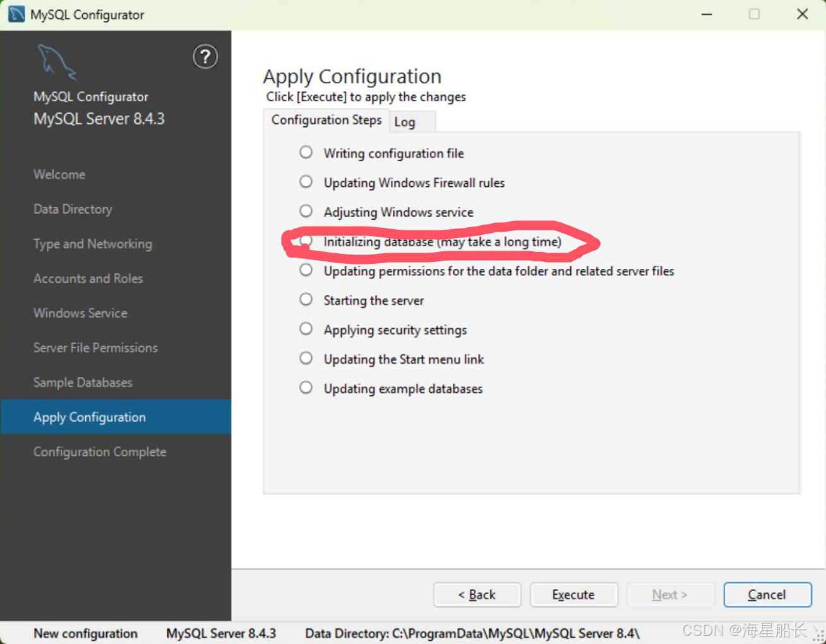Click the 'Updating example databases' label
Screen dimensions: 826x644
[403, 389]
